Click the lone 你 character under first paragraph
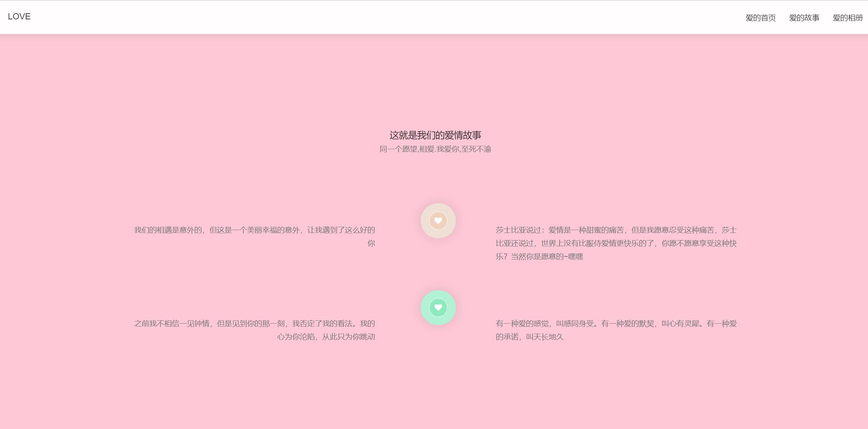 371,243
